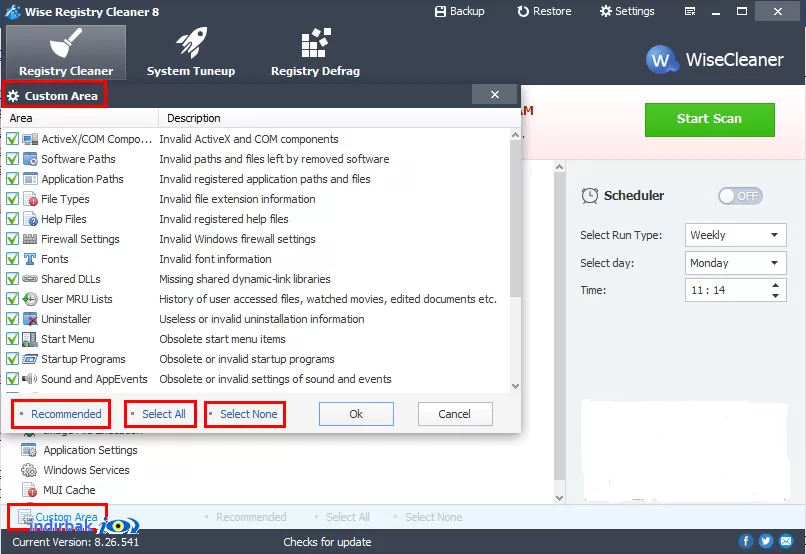The image size is (806, 554).
Task: Close the Custom Area dialog
Action: (x=494, y=95)
